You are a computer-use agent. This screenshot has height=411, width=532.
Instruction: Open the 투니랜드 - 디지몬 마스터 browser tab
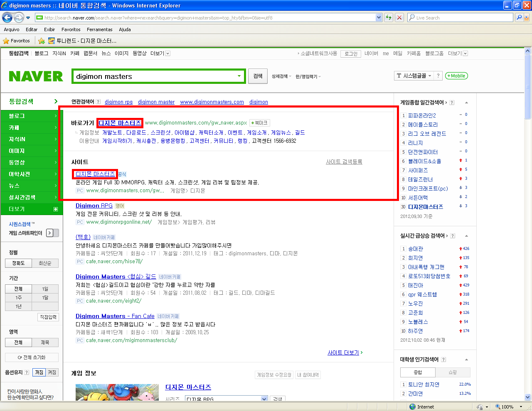[x=82, y=41]
